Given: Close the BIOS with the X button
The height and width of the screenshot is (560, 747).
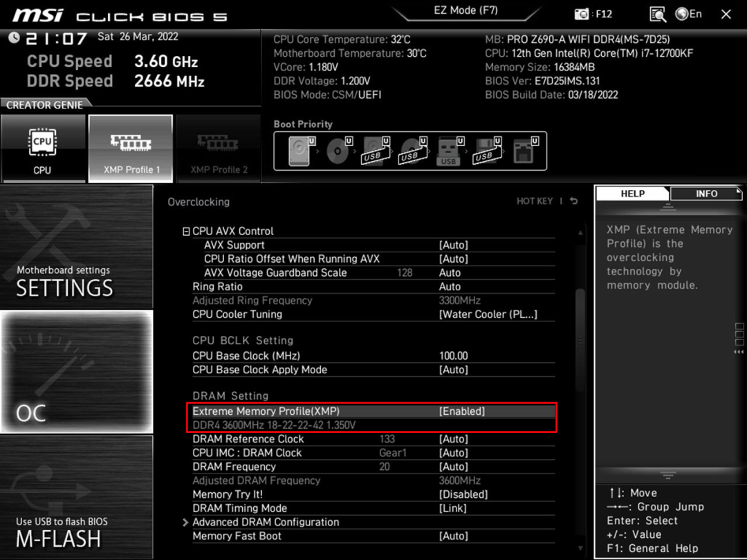Looking at the screenshot, I should point(726,15).
